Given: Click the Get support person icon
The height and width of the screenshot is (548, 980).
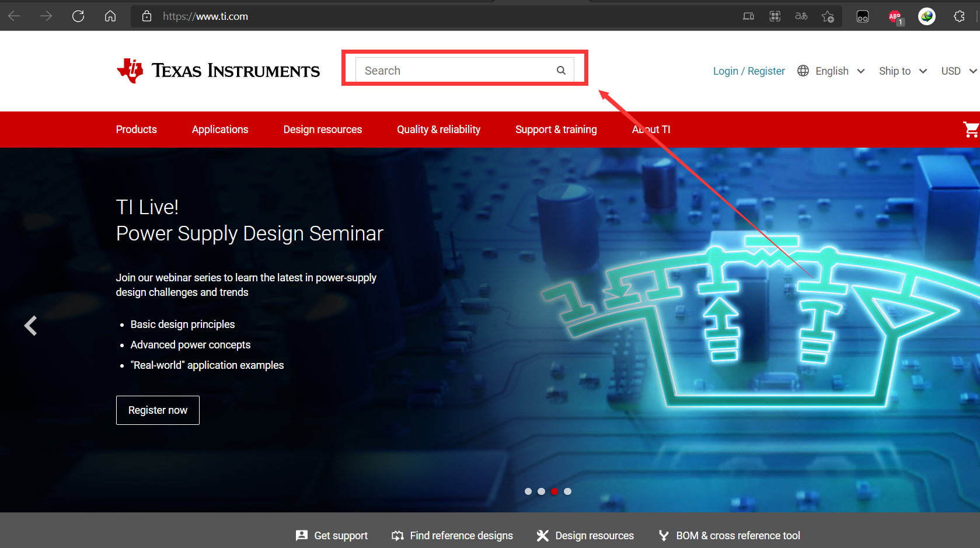Looking at the screenshot, I should 302,536.
